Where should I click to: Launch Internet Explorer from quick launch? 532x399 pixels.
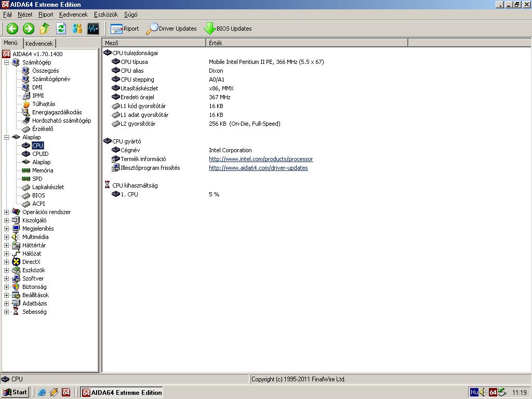click(x=42, y=393)
